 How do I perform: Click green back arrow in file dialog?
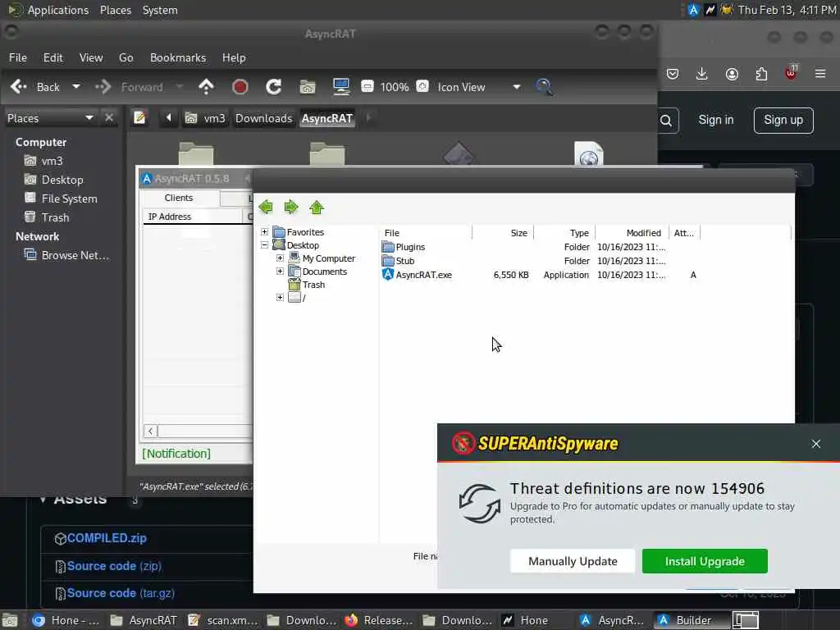tap(266, 207)
